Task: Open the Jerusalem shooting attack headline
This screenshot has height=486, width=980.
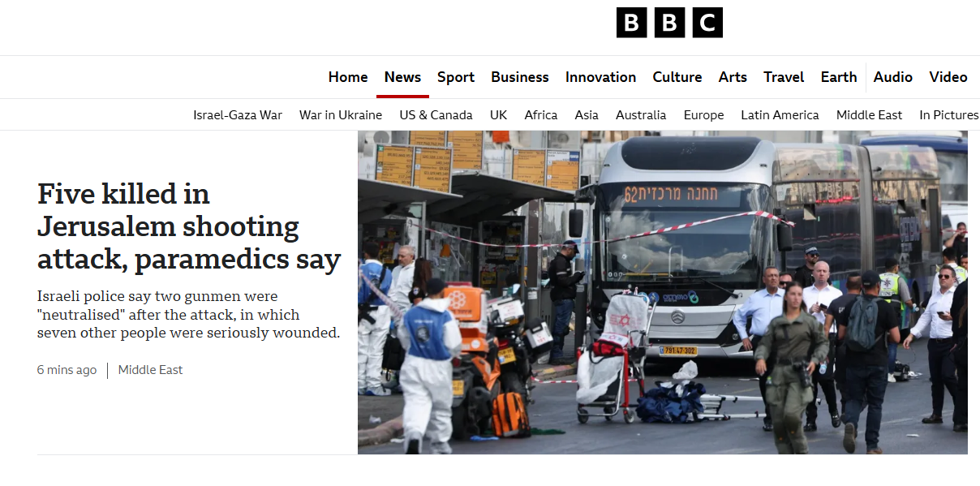Action: tap(189, 226)
